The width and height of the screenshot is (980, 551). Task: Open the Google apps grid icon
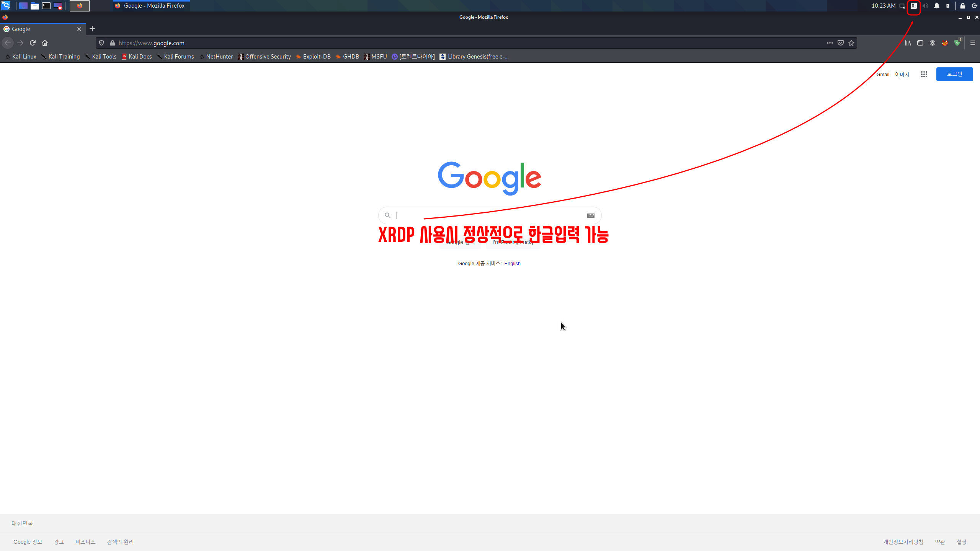click(x=924, y=74)
